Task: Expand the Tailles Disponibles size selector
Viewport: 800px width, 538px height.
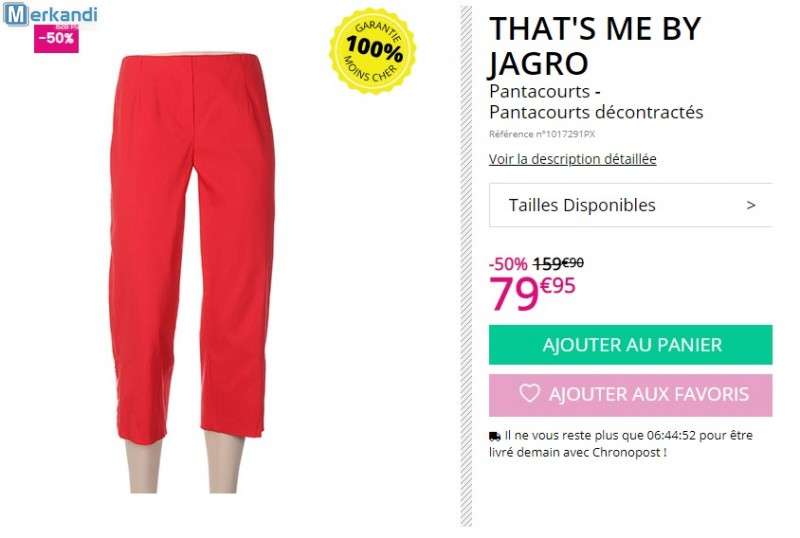Action: coord(631,205)
